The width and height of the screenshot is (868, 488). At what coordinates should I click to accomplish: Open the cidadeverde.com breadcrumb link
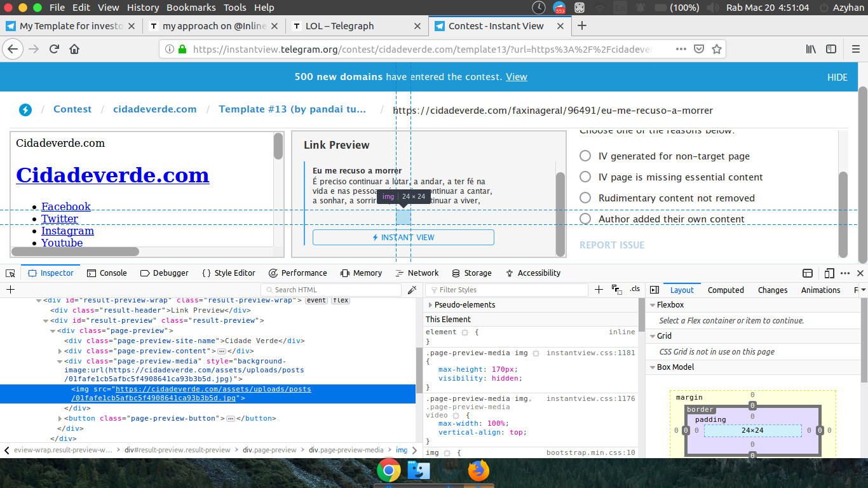[155, 109]
